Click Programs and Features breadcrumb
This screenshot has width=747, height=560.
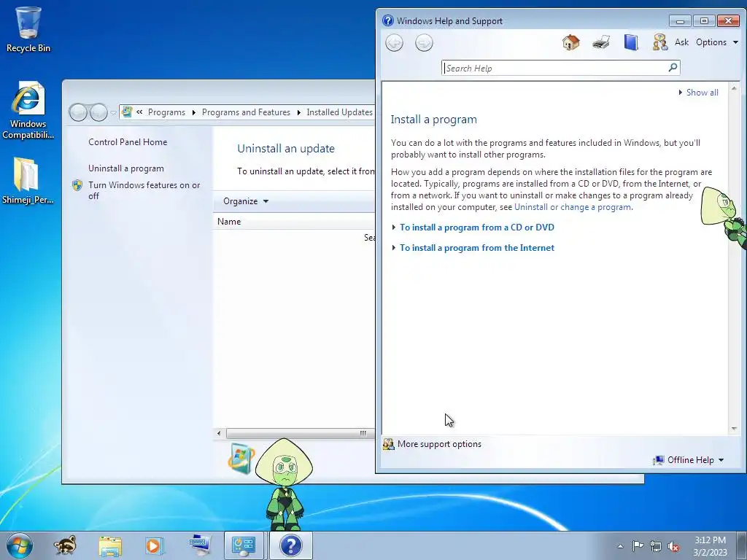(x=246, y=112)
